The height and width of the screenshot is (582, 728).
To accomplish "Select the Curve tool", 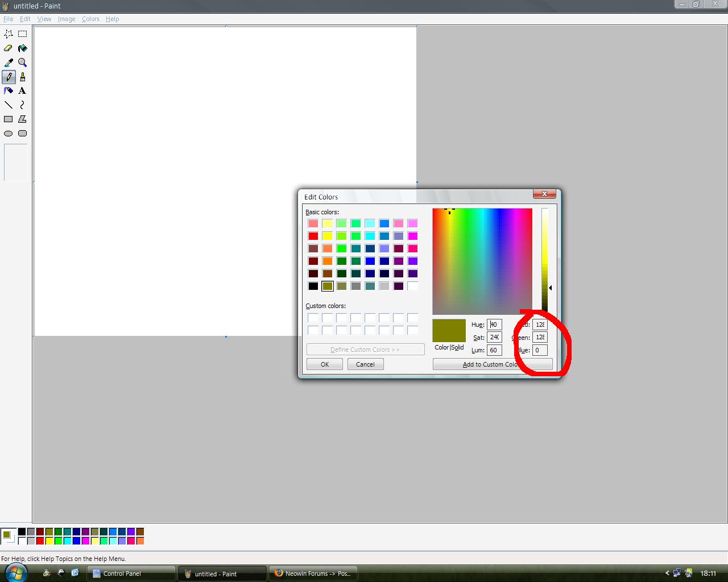I will pos(23,105).
